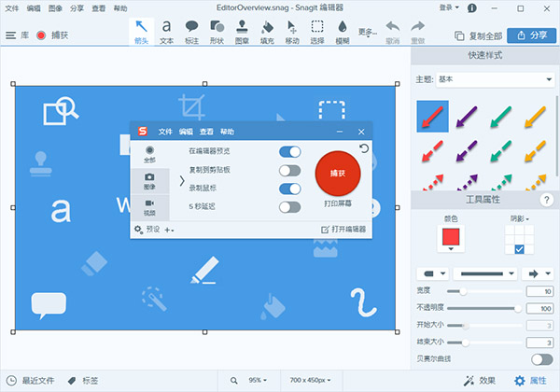The image size is (560, 392).
Task: Click reset icon in capture window
Action: click(364, 148)
